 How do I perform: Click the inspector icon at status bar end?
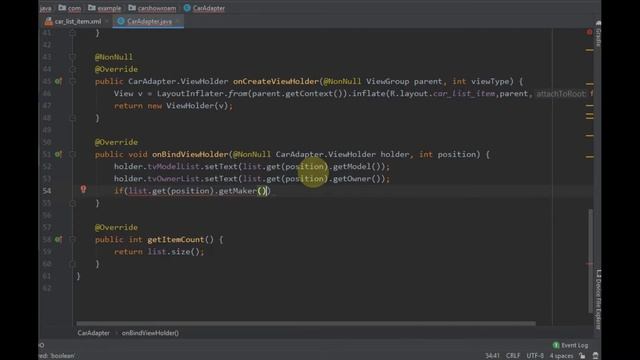tap(596, 356)
